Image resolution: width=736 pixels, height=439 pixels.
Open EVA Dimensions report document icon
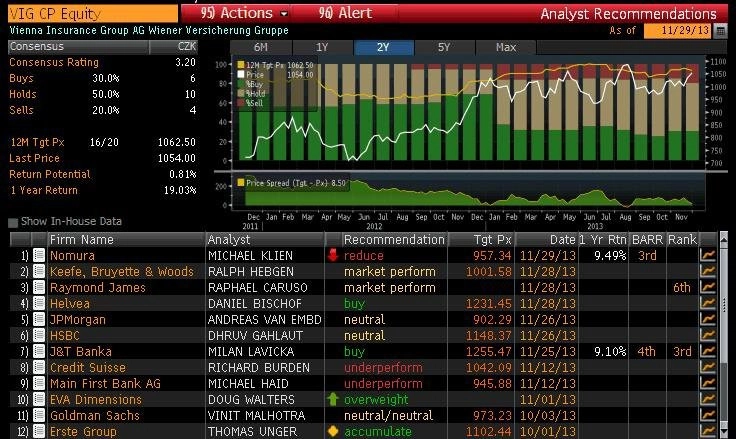click(x=39, y=399)
